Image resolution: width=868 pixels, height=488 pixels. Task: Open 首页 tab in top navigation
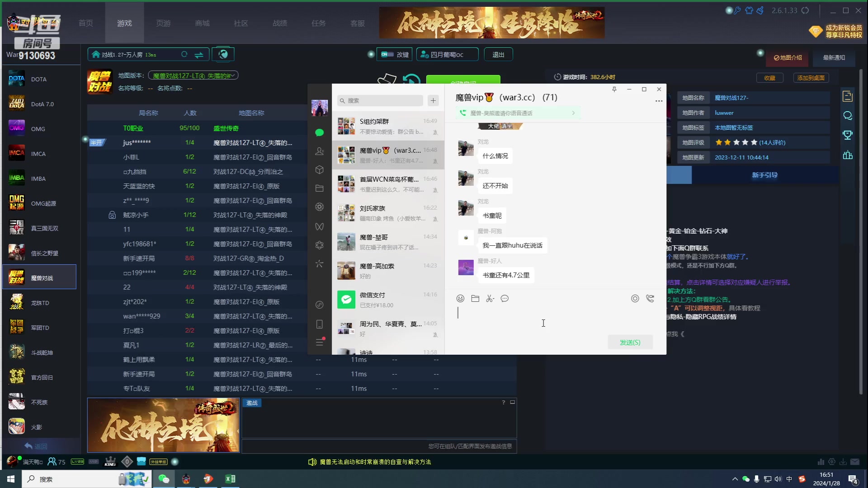tap(86, 23)
